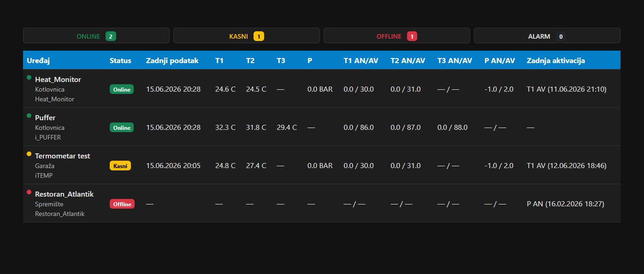This screenshot has height=274, width=644.
Task: Sort by the Zadnji podatak column header
Action: 172,60
